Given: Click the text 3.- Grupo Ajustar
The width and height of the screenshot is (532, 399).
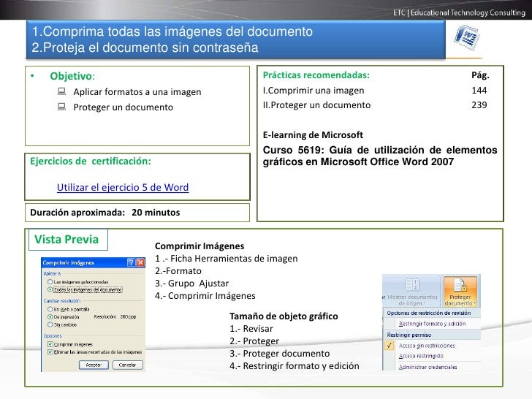Looking at the screenshot, I should click(191, 283).
